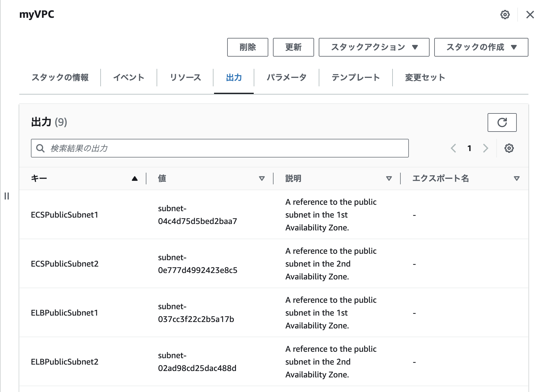This screenshot has width=536, height=392.
Task: Click the refresh icon in the 出力 panel
Action: (502, 123)
